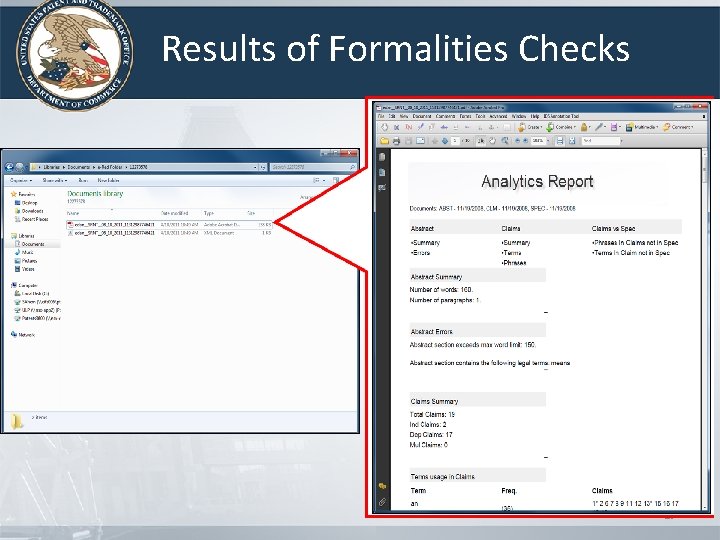Open the IDS Annotation Tool menu
The image size is (720, 540).
[x=561, y=117]
